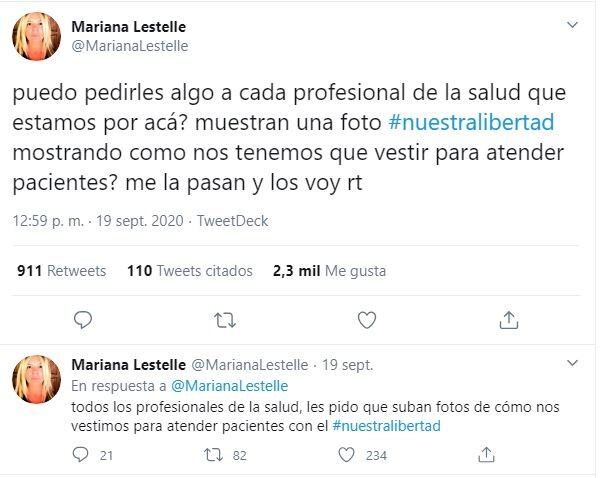Like the main tweet
This screenshot has width=607, height=478.
click(367, 320)
